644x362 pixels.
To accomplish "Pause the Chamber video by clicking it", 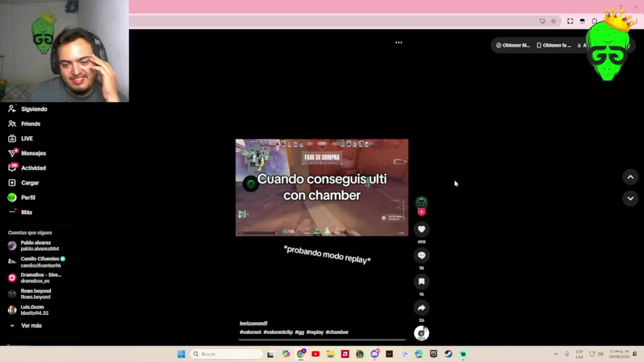I will pos(322,188).
